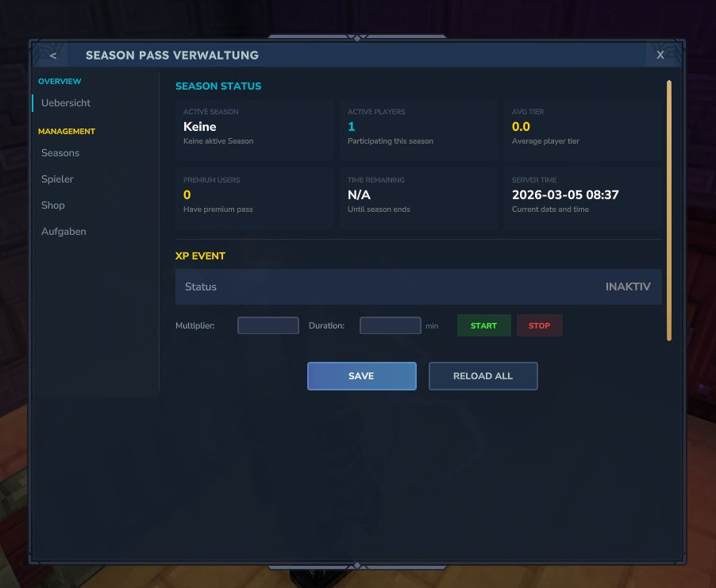Select Shop in the sidebar
716x588 pixels.
(x=53, y=206)
